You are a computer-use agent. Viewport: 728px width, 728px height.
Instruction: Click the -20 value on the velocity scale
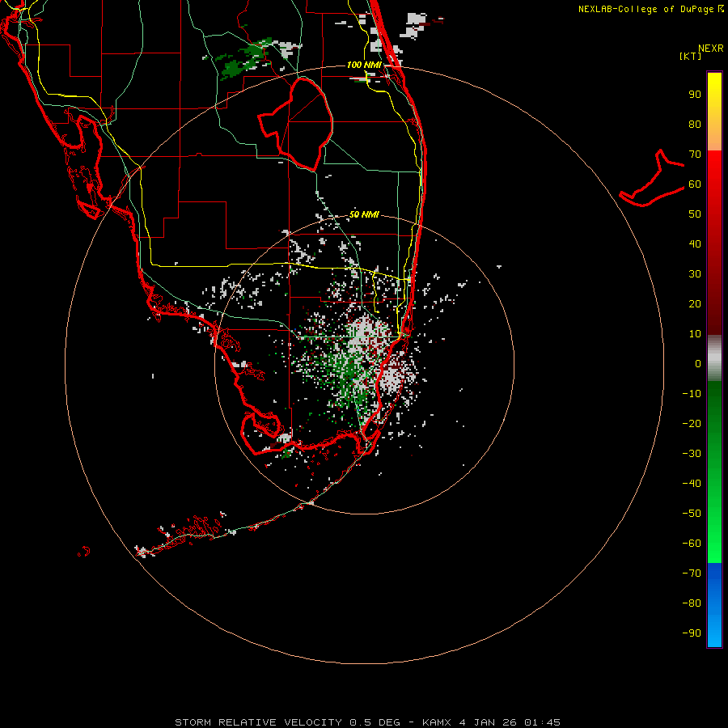(x=692, y=424)
